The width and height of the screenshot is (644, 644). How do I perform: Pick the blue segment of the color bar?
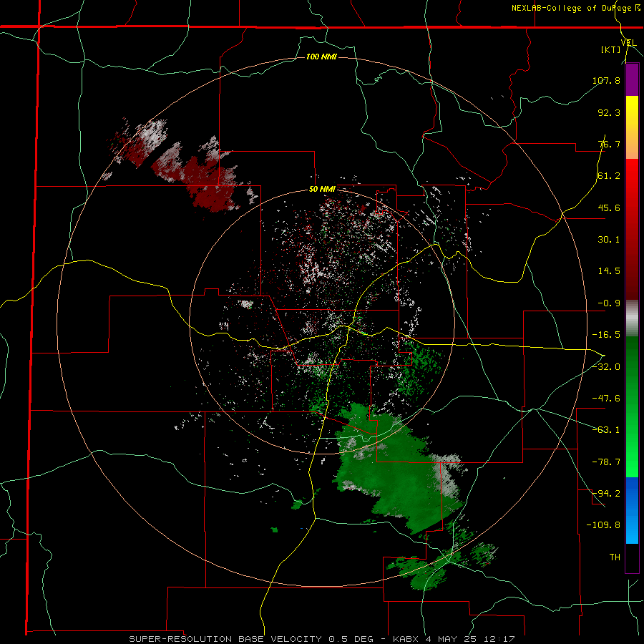coord(632,510)
